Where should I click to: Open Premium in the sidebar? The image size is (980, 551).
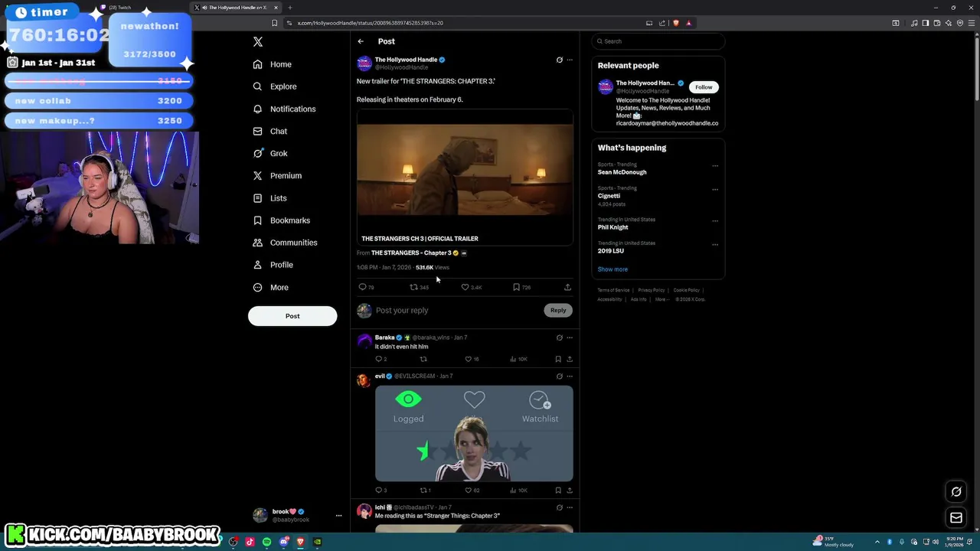pyautogui.click(x=277, y=175)
